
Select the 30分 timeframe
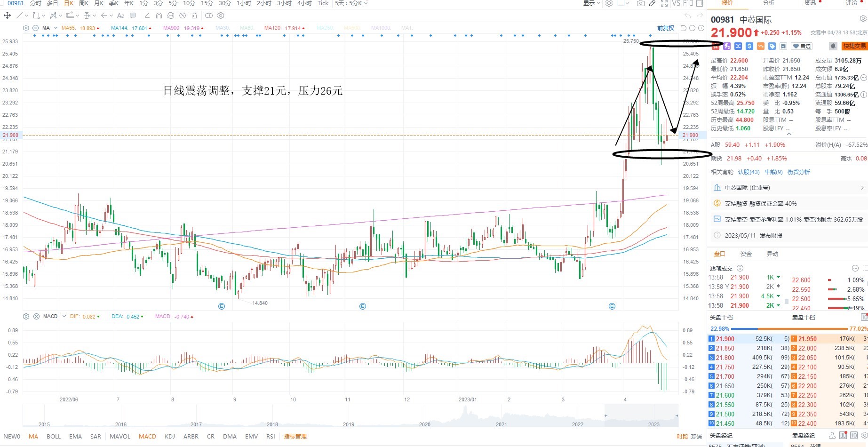pos(225,3)
